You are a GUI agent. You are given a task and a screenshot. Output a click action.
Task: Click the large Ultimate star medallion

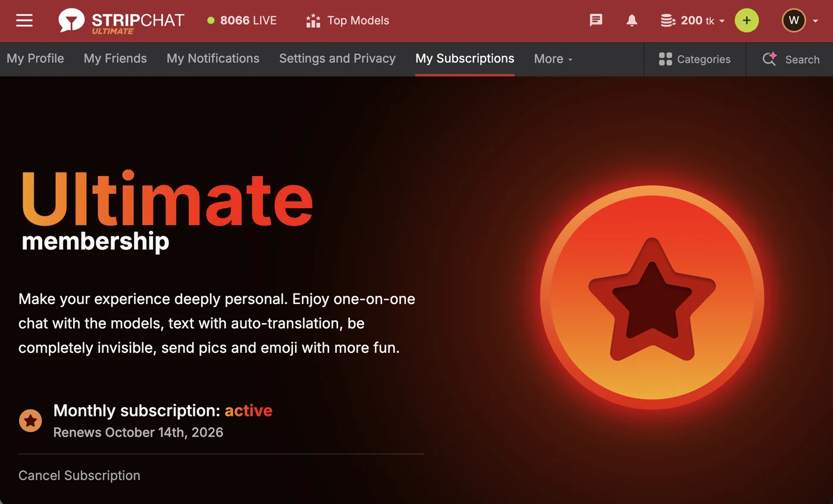click(652, 298)
